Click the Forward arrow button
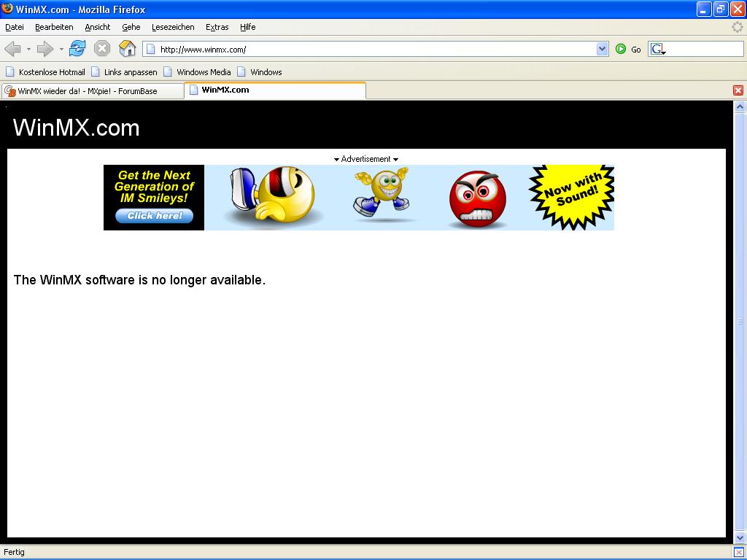 45,49
